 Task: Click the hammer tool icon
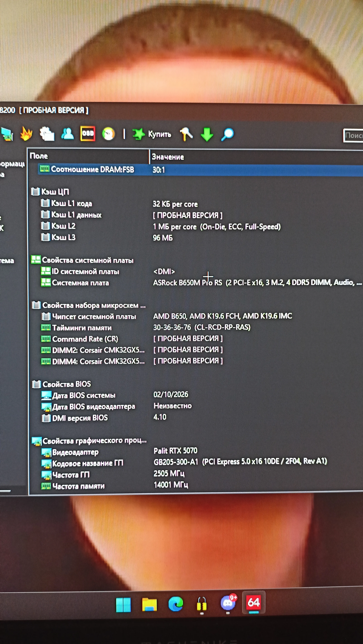(186, 134)
